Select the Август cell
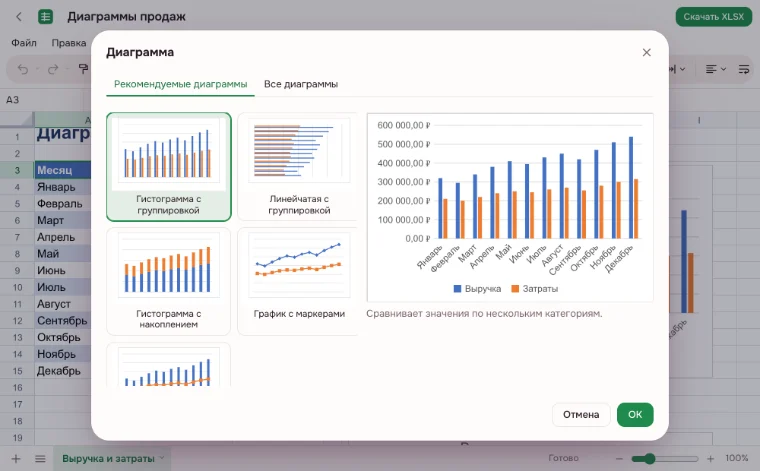 click(x=63, y=304)
